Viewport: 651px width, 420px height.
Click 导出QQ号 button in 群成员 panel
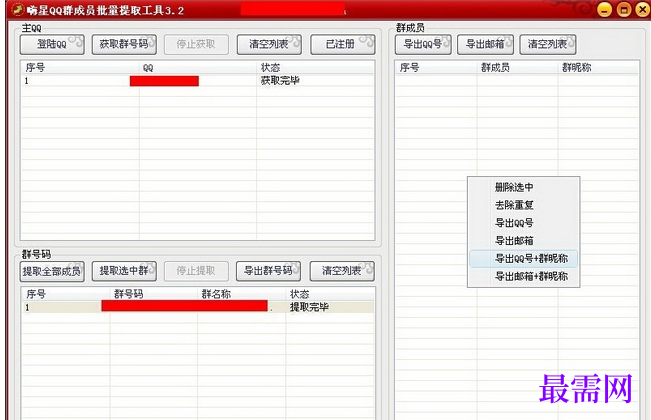[x=423, y=44]
